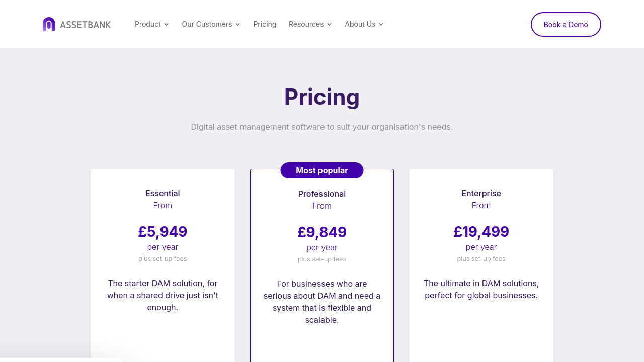The width and height of the screenshot is (644, 362).
Task: Expand the Our Customers chevron arrow
Action: (238, 25)
